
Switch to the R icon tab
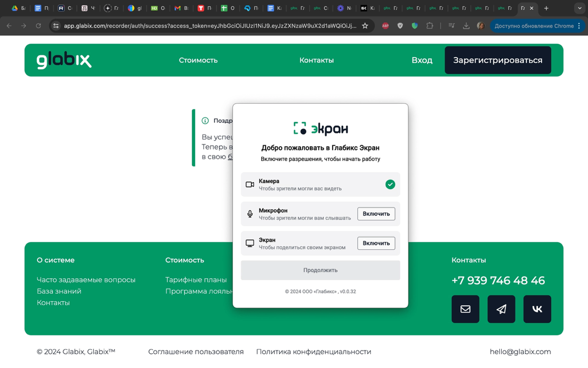(x=65, y=8)
